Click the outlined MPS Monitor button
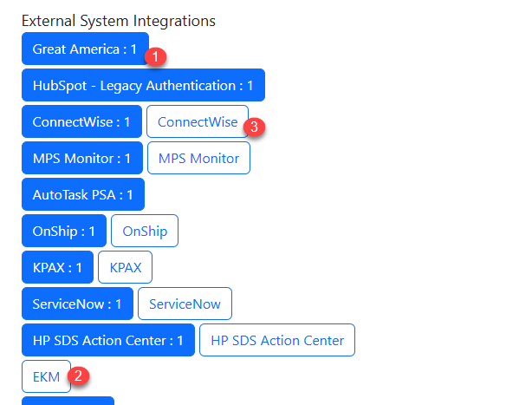 coord(198,158)
